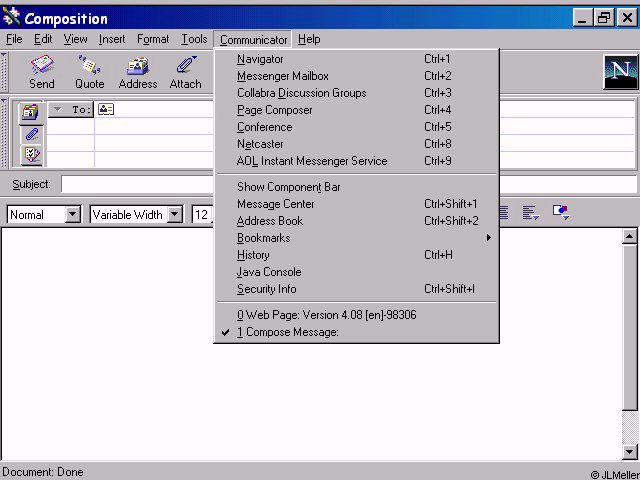Select the attachments paperclip tab icon
The image size is (640, 480).
click(31, 134)
